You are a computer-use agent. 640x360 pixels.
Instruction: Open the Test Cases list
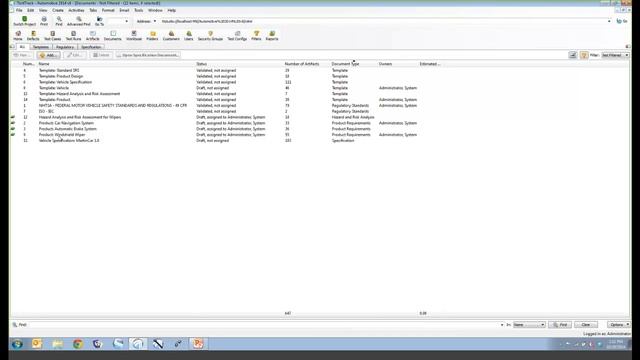52,36
